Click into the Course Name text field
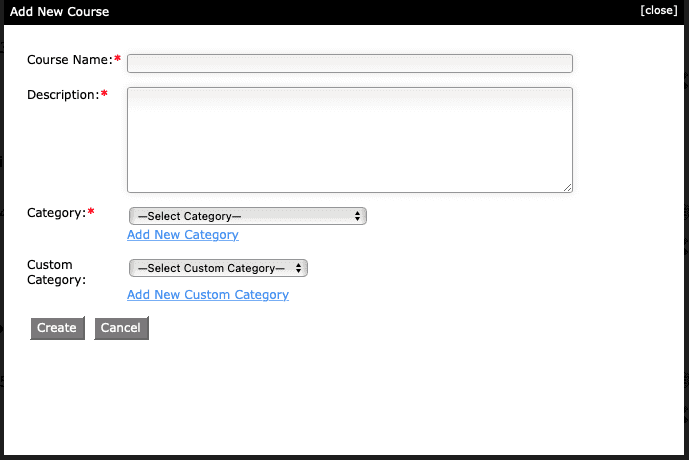 point(350,63)
